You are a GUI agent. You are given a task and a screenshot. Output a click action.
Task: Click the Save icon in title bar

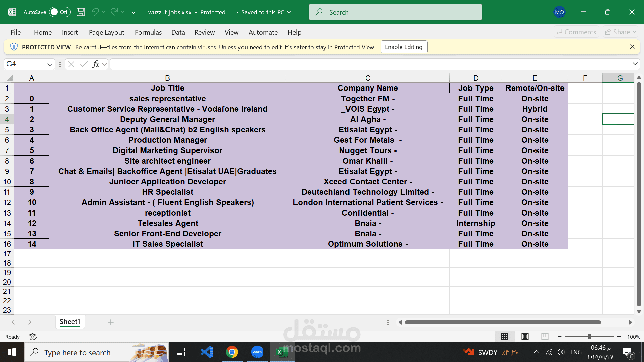click(81, 12)
